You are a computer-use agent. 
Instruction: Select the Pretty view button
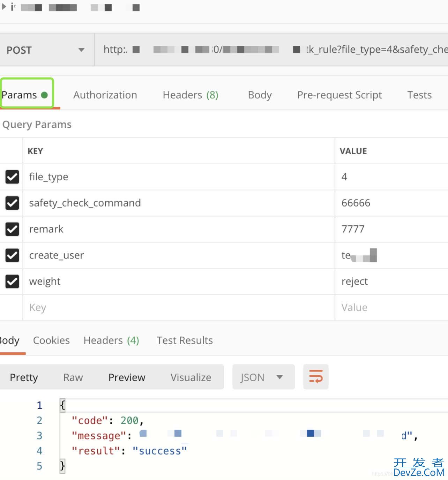pos(24,377)
